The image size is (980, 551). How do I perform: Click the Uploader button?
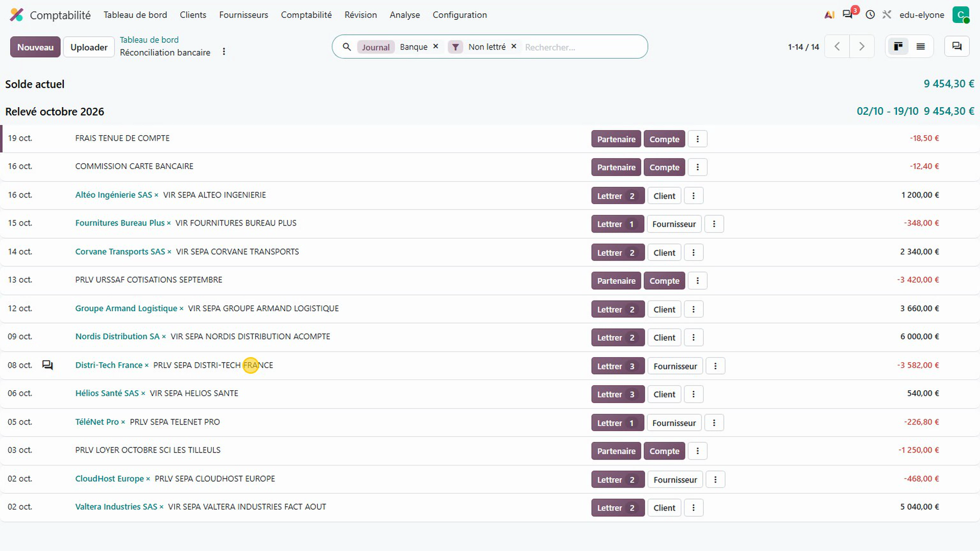coord(89,47)
